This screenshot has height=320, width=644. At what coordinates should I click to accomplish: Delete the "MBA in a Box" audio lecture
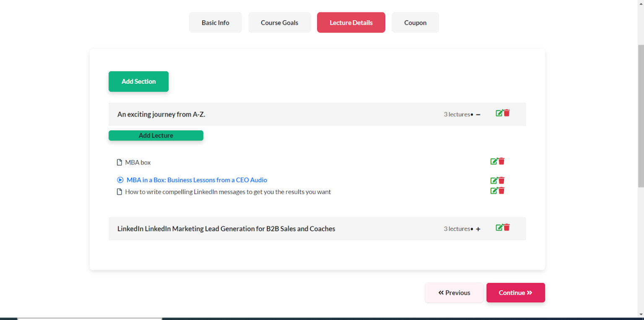tap(501, 180)
